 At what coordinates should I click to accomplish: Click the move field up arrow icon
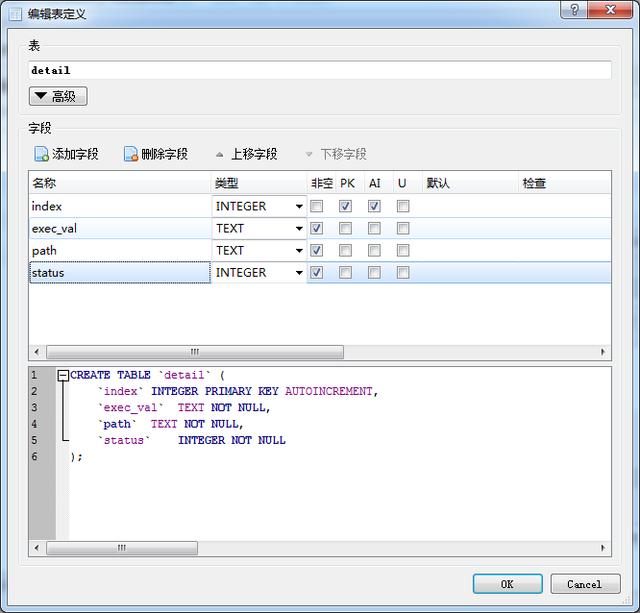pos(220,155)
